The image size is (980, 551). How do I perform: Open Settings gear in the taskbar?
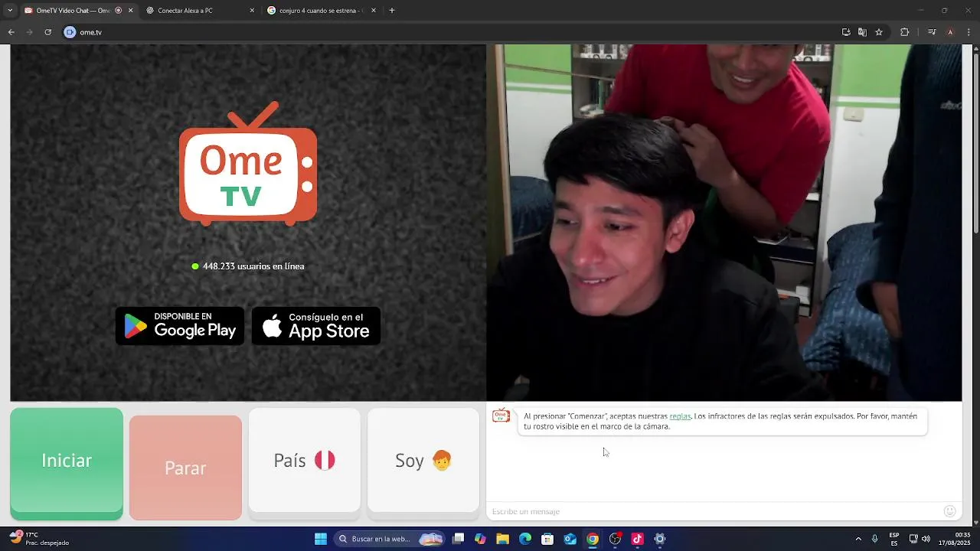point(660,539)
